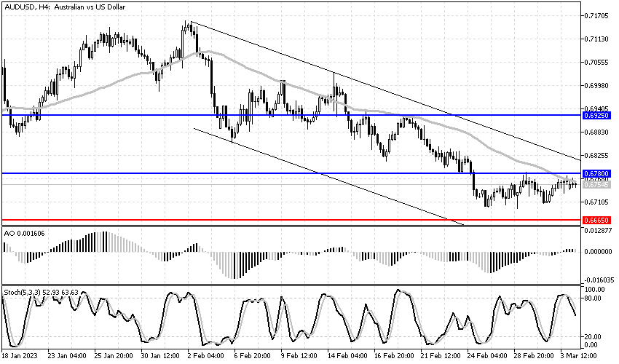Image resolution: width=619 pixels, height=364 pixels.
Task: Select the 0.69250 blue price level label
Action: tap(596, 116)
